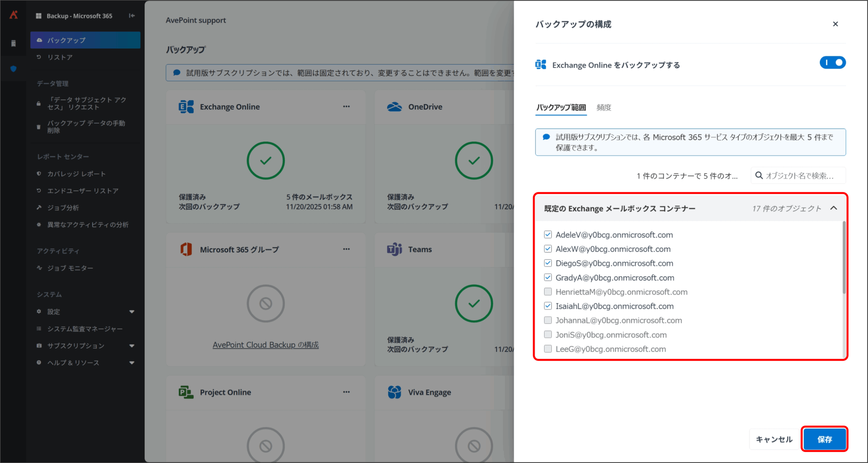This screenshot has height=463, width=868.
Task: Open the Exchange Online card's three-dot options
Action: 346,106
